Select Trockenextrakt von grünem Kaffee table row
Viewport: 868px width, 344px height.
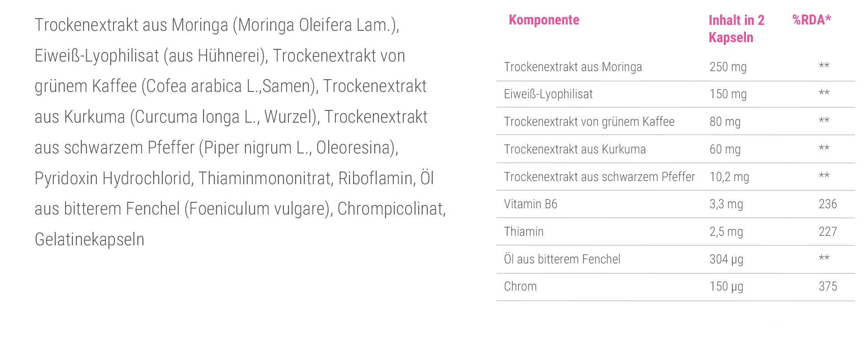(x=589, y=122)
